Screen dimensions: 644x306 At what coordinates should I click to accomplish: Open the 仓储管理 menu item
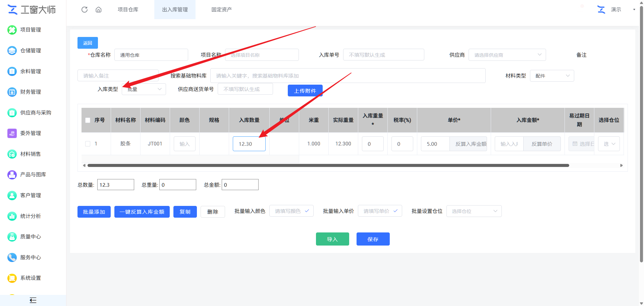pos(31,51)
